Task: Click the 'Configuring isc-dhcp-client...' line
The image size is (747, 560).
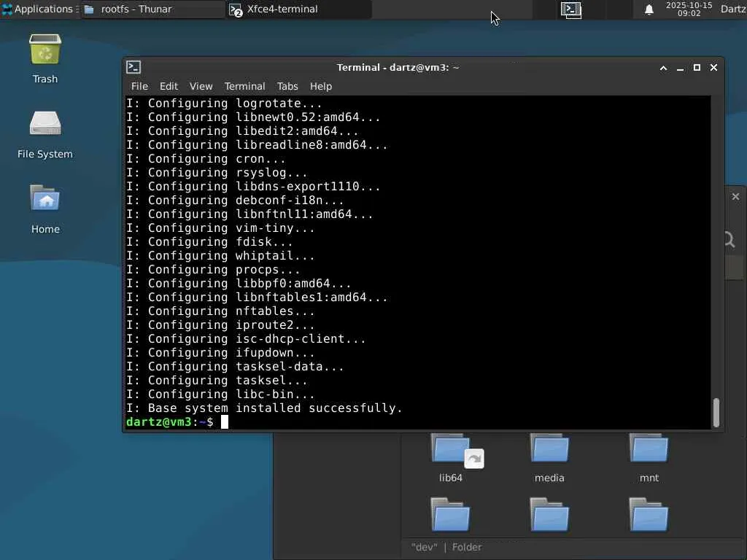Action: pyautogui.click(x=257, y=339)
